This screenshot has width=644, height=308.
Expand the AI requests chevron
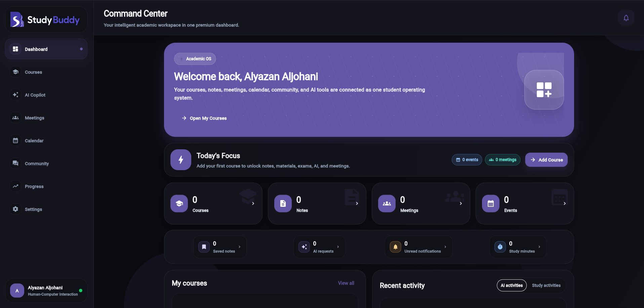(338, 247)
